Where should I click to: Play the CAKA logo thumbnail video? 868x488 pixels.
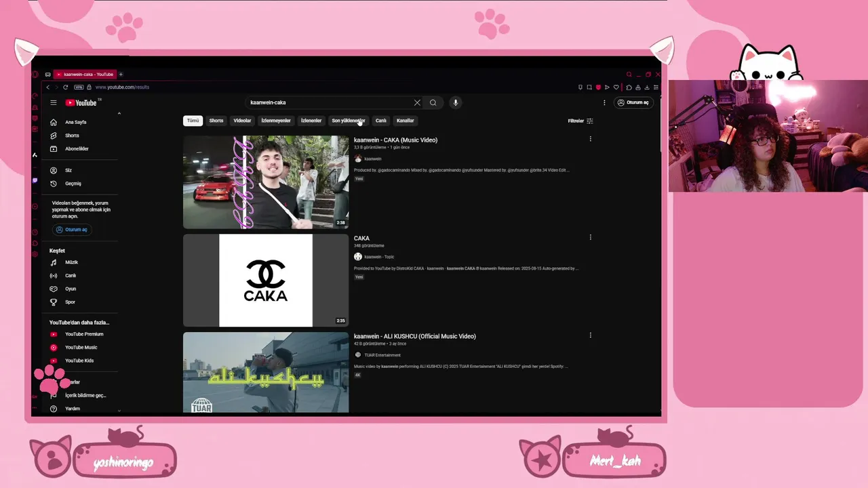point(266,281)
